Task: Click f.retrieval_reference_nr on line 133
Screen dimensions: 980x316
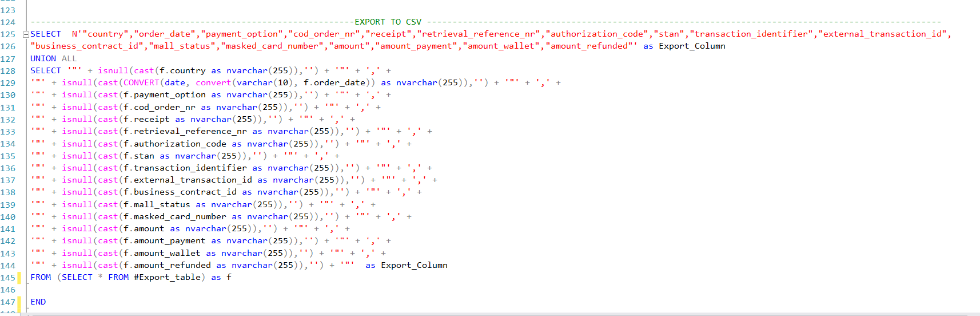Action: tap(185, 131)
